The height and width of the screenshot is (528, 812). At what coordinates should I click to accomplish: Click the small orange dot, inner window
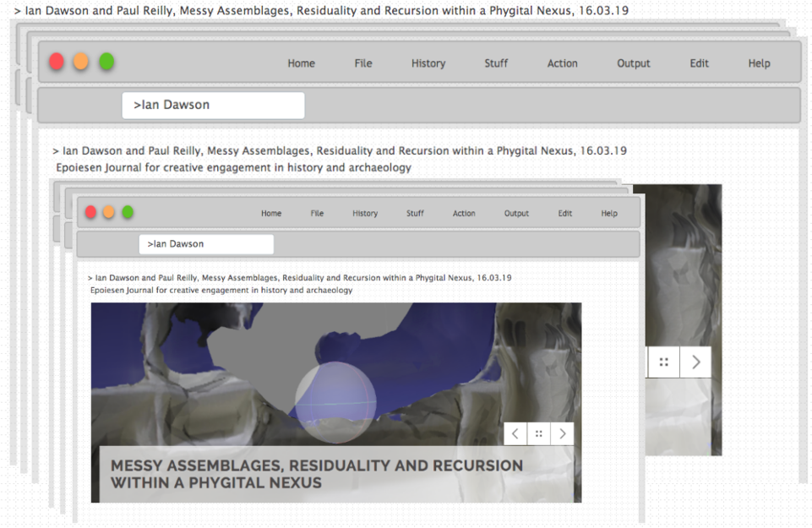(109, 212)
